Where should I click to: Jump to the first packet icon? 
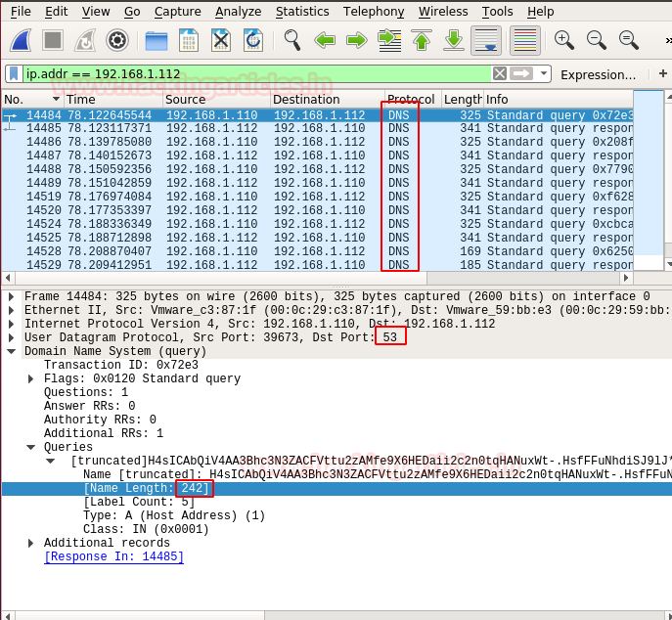point(422,40)
